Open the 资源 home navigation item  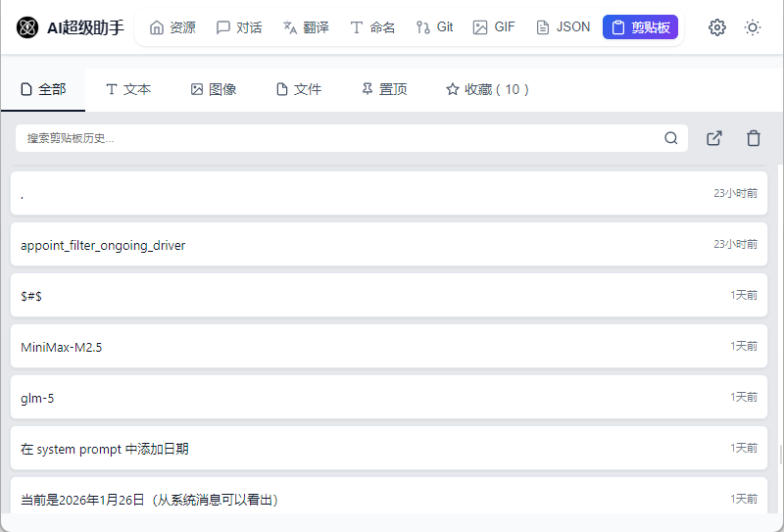click(172, 27)
